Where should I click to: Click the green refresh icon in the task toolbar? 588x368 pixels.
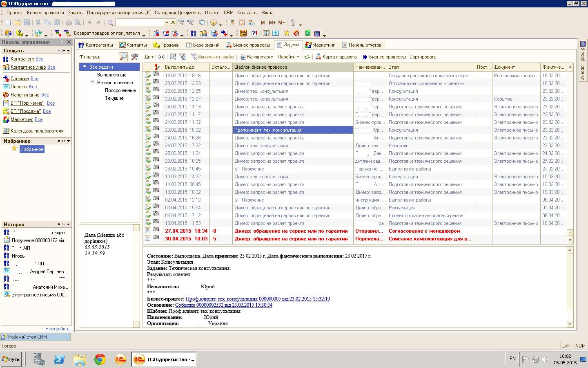pyautogui.click(x=307, y=57)
